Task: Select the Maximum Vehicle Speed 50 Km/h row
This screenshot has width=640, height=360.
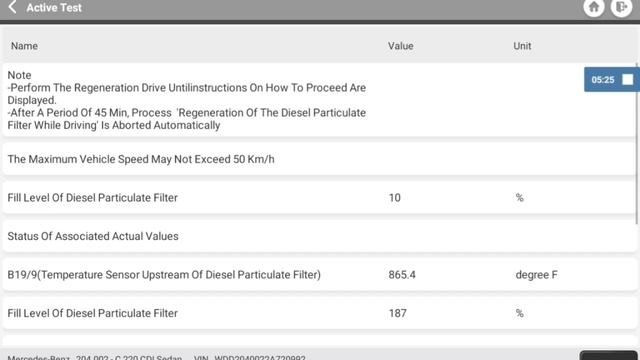Action: tap(319, 159)
